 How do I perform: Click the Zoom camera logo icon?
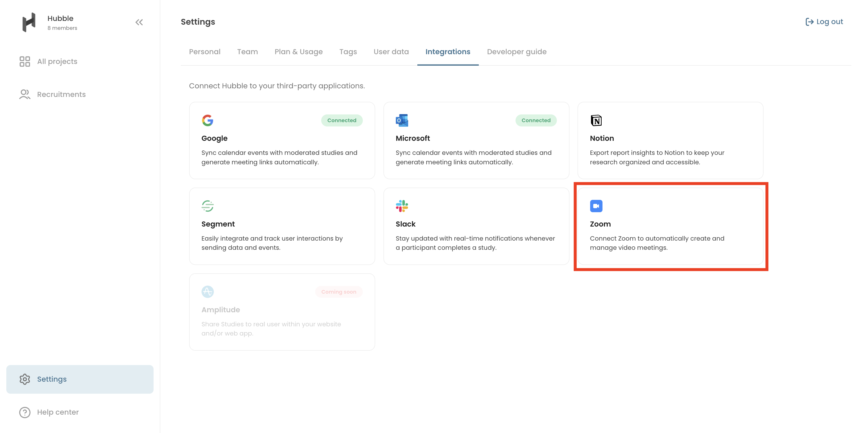[596, 206]
